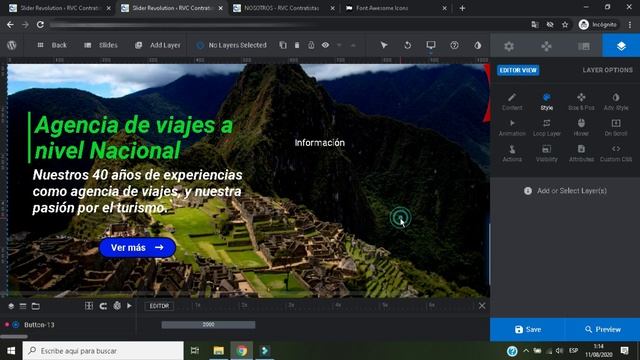Select the 'Información' text layer on canvas
The height and width of the screenshot is (360, 640).
pos(320,142)
